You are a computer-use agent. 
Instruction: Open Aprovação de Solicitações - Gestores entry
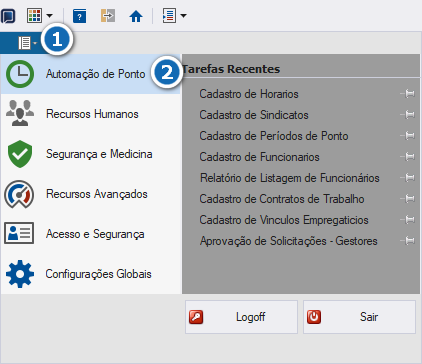click(289, 241)
